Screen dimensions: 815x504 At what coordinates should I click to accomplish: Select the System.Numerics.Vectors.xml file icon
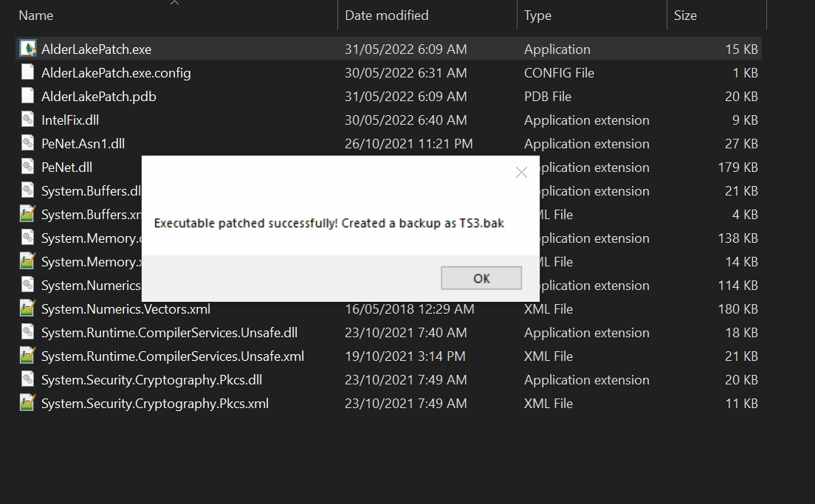click(27, 309)
